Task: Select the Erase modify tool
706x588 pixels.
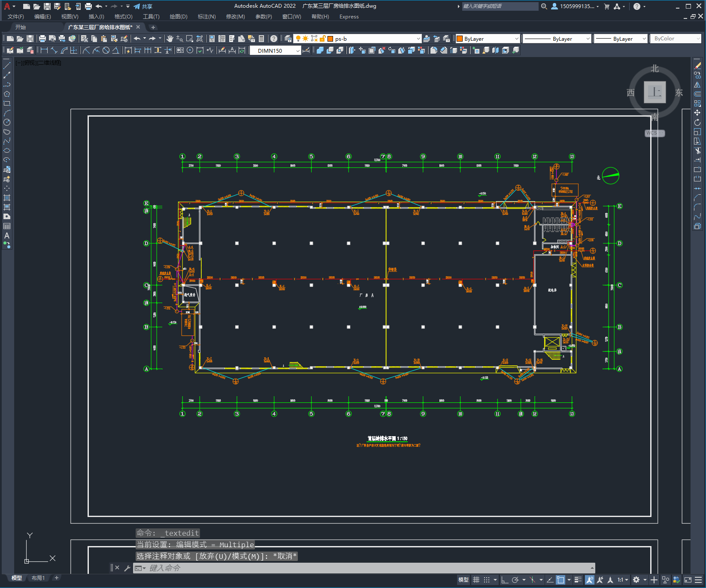Action: 697,66
